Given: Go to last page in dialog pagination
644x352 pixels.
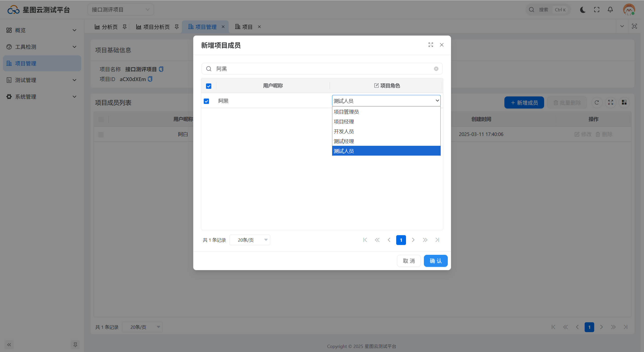Looking at the screenshot, I should [437, 240].
